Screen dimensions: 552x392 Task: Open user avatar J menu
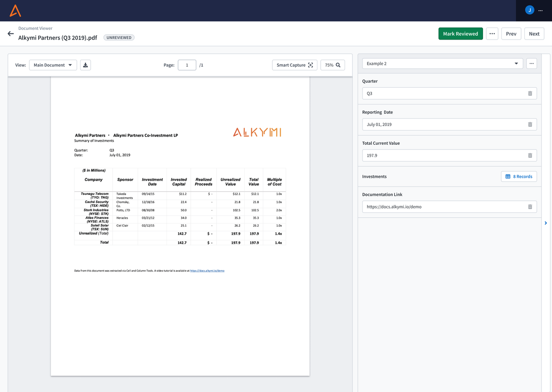[x=529, y=10]
